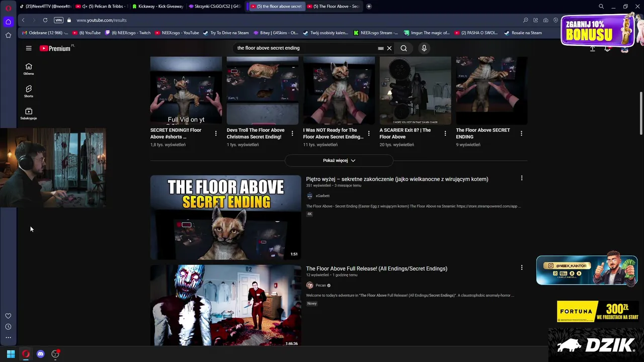Image resolution: width=644 pixels, height=362 pixels.
Task: Run search with the magnifier button
Action: [x=404, y=48]
